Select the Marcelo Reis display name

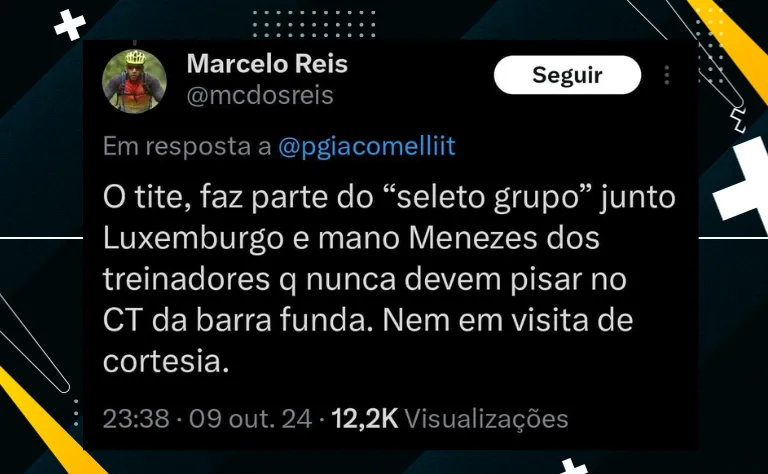click(267, 64)
